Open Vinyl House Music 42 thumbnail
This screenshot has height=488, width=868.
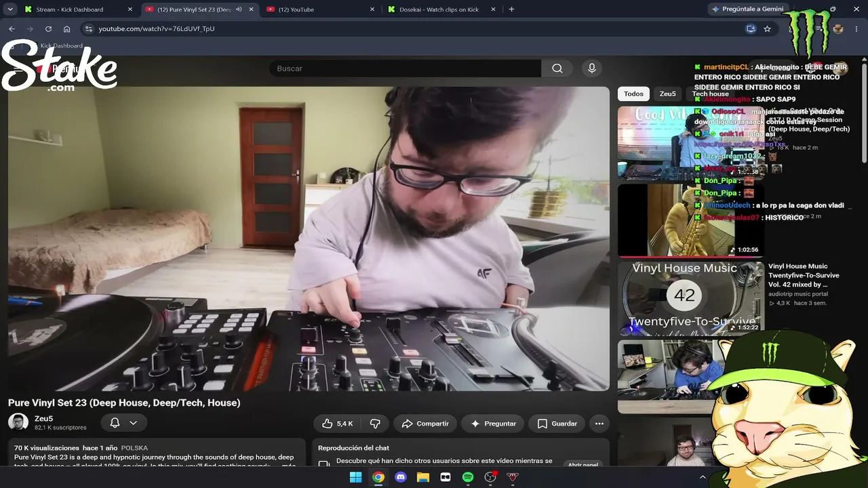click(690, 298)
